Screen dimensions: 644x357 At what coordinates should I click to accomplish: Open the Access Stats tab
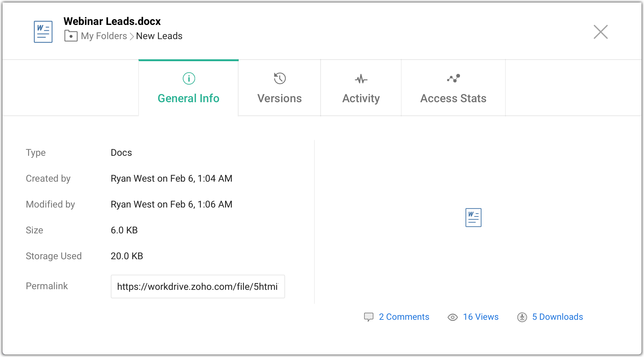[x=453, y=98]
